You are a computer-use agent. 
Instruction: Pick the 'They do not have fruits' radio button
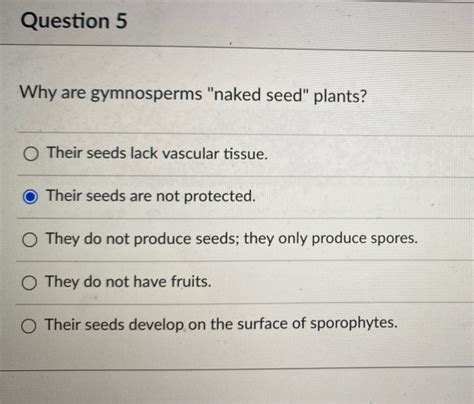coord(29,283)
